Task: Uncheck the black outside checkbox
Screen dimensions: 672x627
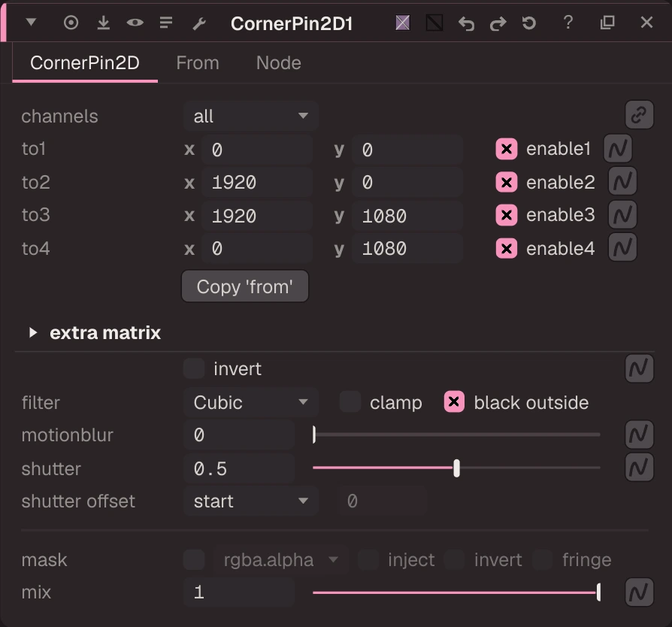Action: [x=454, y=402]
